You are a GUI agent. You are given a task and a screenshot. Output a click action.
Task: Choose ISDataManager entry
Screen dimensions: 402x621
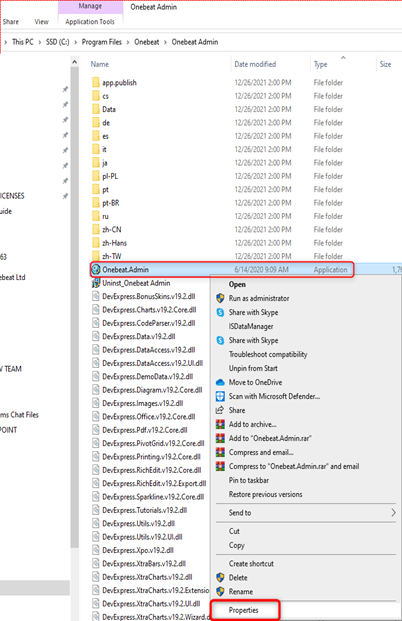[251, 326]
